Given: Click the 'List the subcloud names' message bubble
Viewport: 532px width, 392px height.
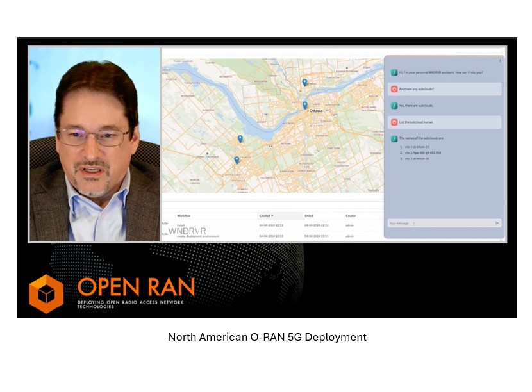Looking at the screenshot, I should (444, 122).
